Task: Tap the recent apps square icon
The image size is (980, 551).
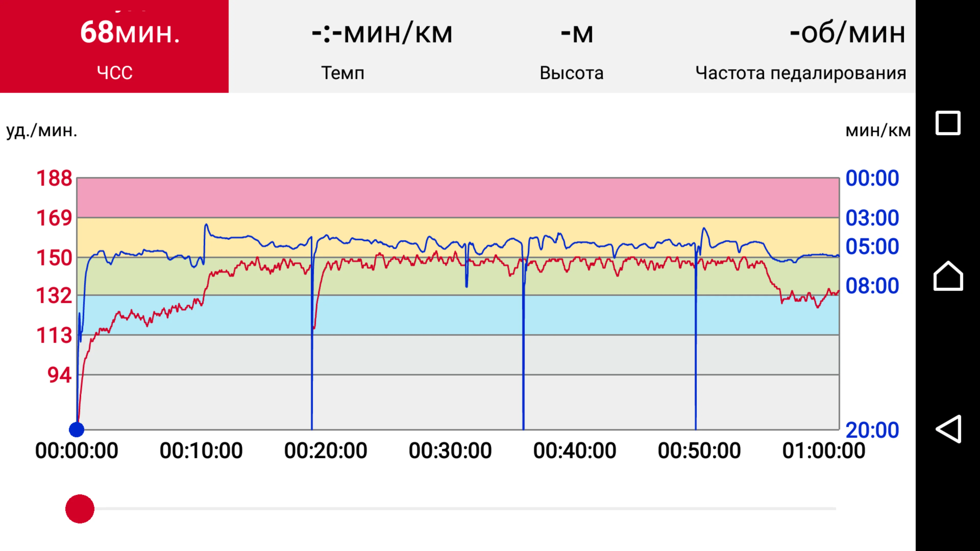Action: tap(948, 123)
